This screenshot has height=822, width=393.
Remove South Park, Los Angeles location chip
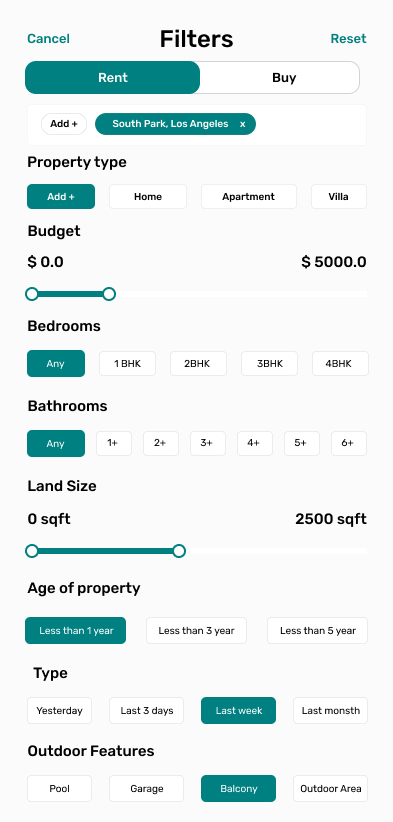point(243,124)
